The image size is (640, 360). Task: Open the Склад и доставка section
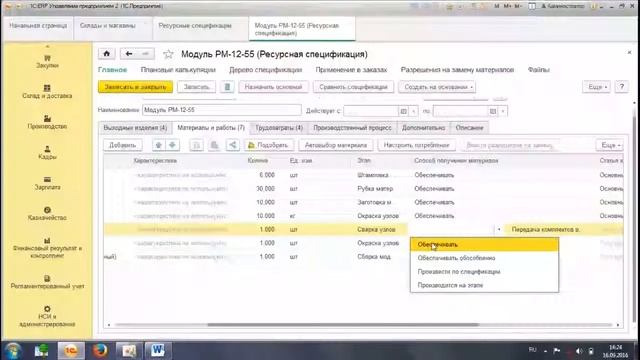point(47,92)
